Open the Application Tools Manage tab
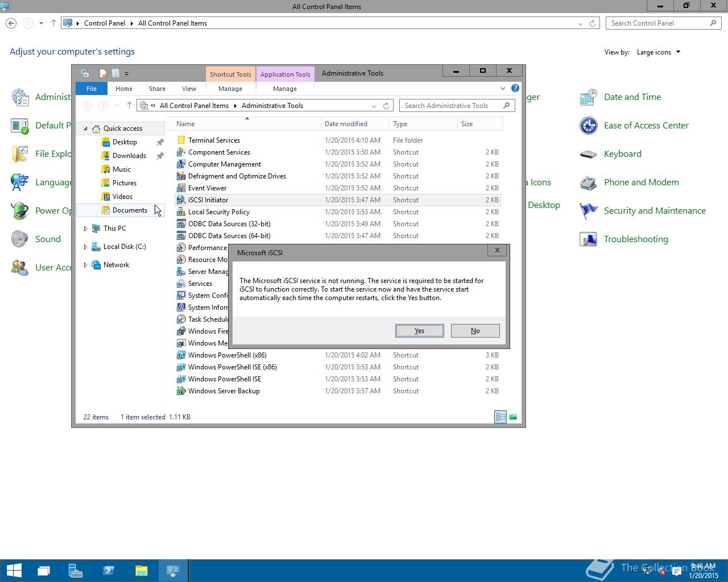 (285, 88)
